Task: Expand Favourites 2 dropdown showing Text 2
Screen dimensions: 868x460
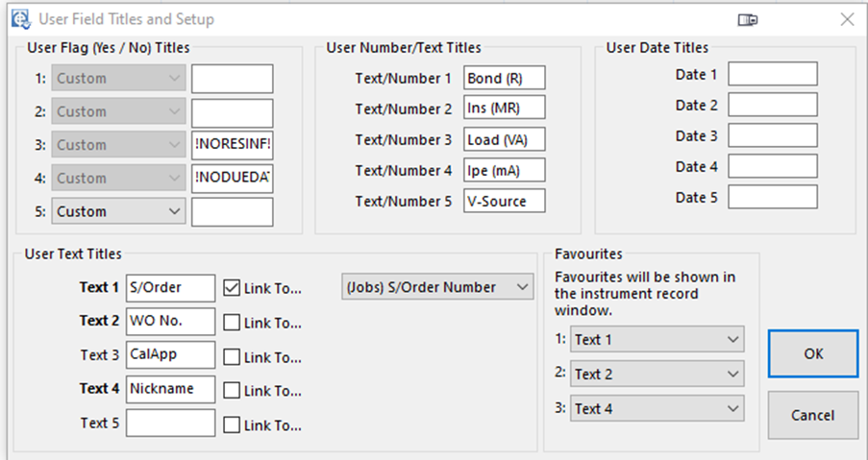Action: [657, 375]
